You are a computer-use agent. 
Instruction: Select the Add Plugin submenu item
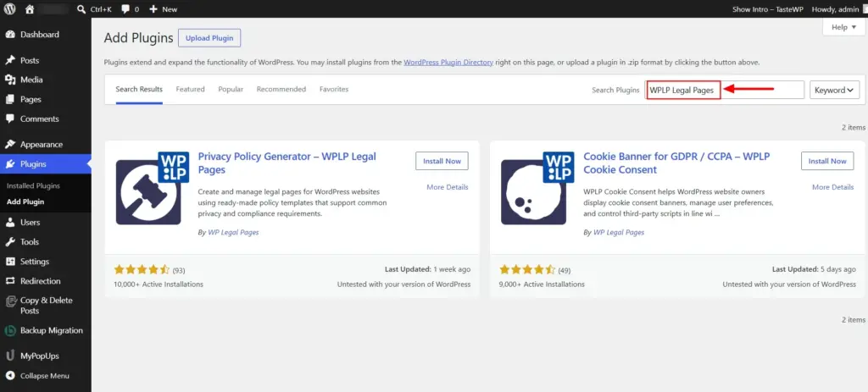pyautogui.click(x=25, y=202)
